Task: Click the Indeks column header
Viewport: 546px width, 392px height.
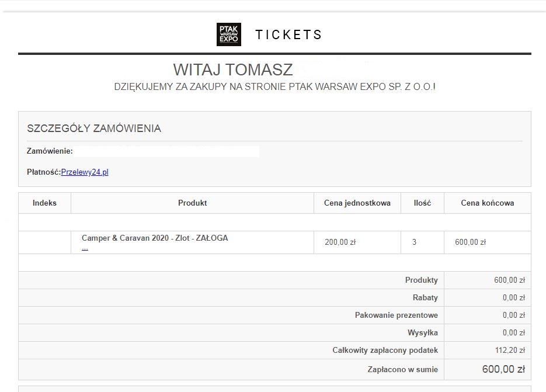Action: [45, 203]
